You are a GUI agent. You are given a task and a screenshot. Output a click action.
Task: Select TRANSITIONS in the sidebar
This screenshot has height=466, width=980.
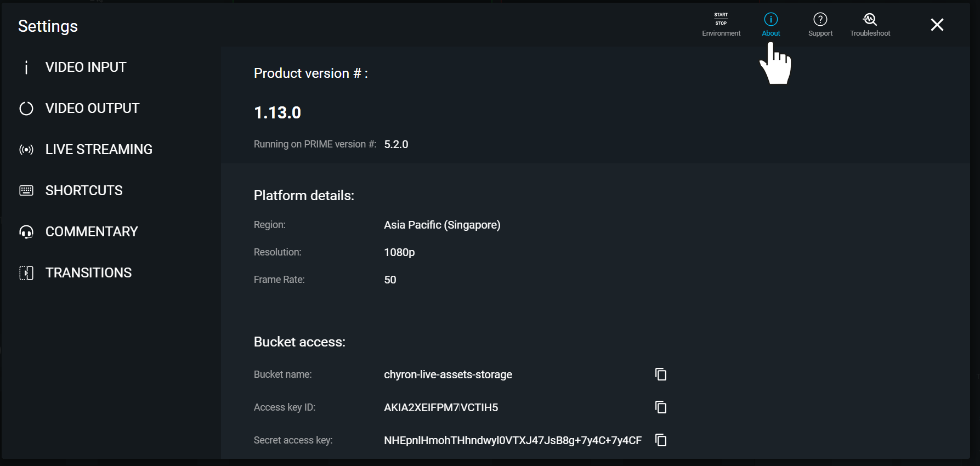[88, 273]
